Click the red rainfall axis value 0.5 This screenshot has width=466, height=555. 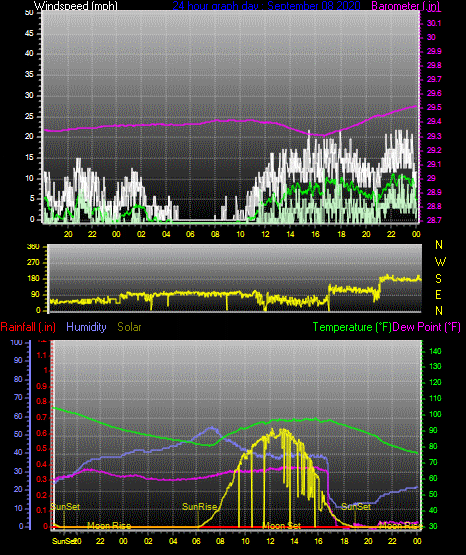point(42,449)
